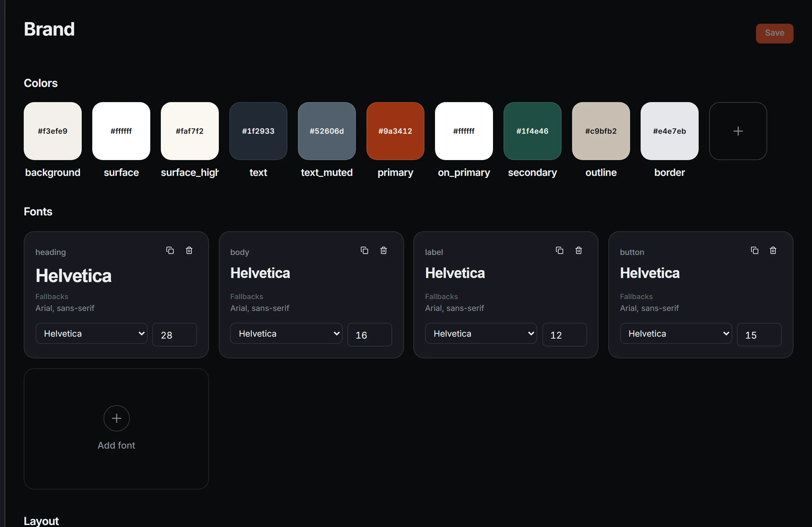Select the background color swatch #f3efe9
Image resolution: width=812 pixels, height=527 pixels.
(52, 131)
